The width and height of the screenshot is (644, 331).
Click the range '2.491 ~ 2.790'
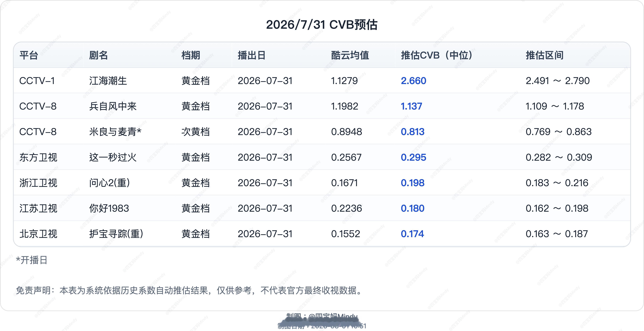[557, 81]
